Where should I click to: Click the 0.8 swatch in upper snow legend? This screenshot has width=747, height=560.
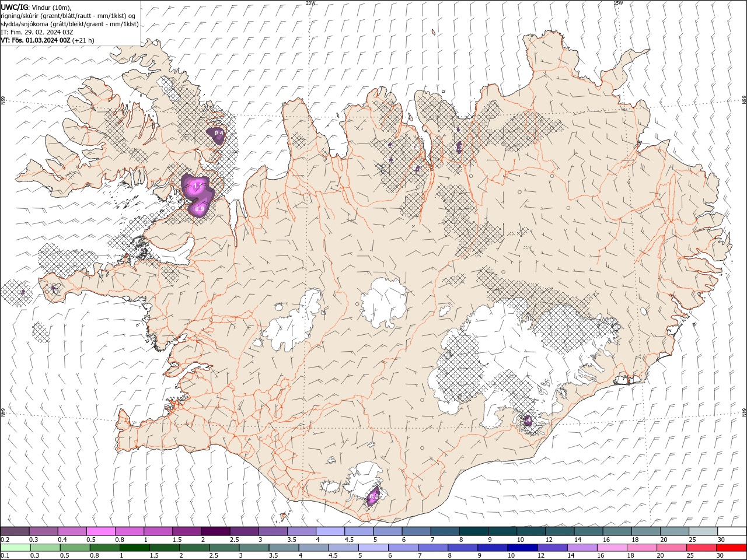point(130,531)
